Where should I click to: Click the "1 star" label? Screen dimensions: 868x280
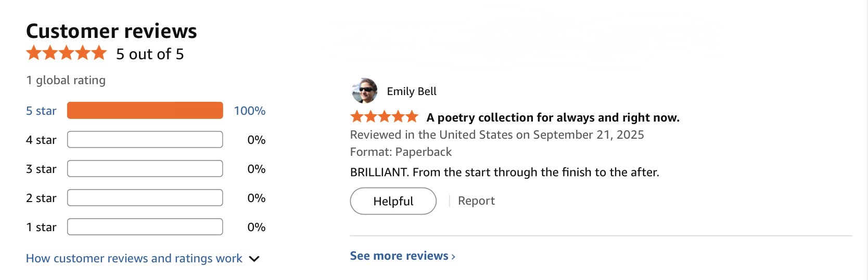41,227
